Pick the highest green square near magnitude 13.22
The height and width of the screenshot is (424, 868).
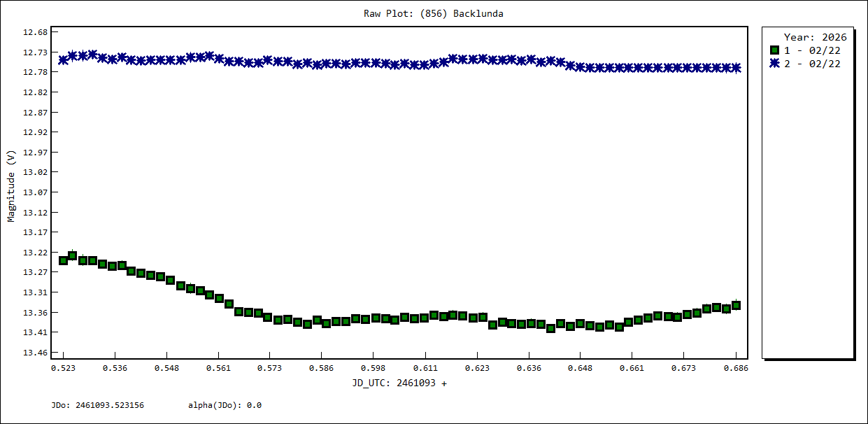(73, 255)
